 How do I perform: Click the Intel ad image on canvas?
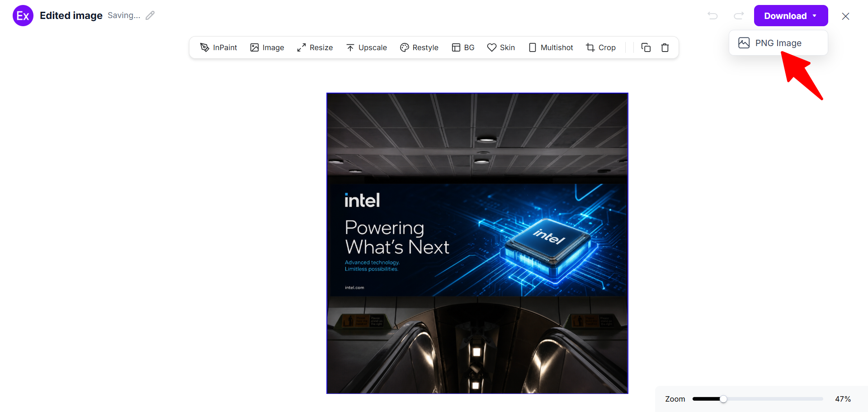[x=477, y=243]
